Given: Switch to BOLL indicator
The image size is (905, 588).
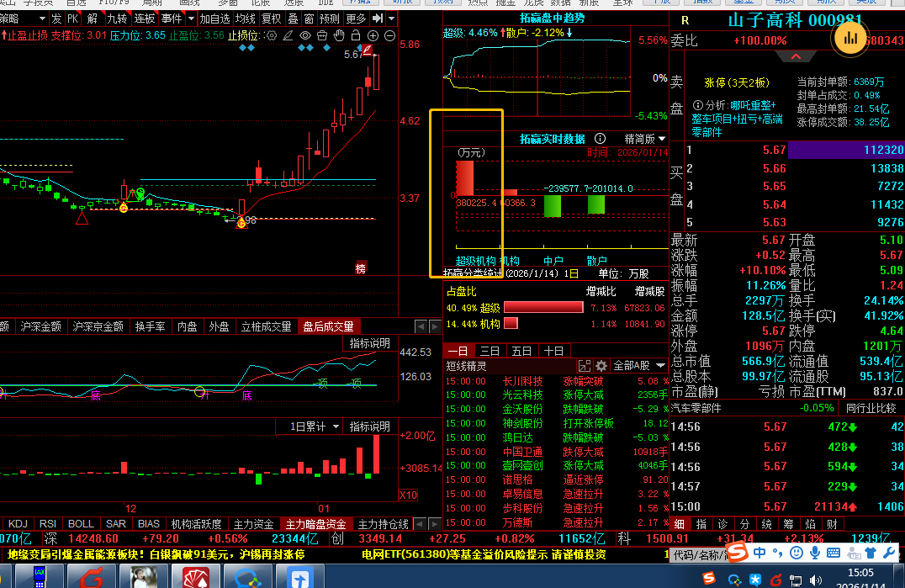Looking at the screenshot, I should pos(81,524).
